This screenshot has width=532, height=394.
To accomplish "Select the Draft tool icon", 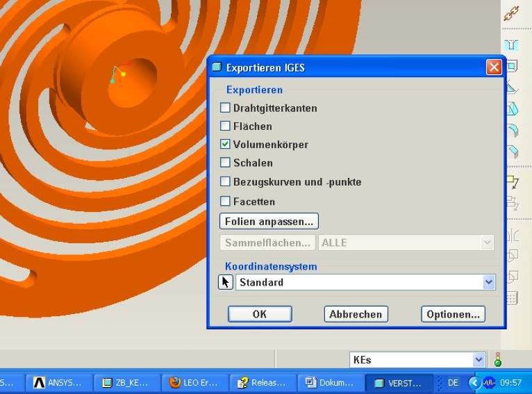I will click(x=513, y=88).
